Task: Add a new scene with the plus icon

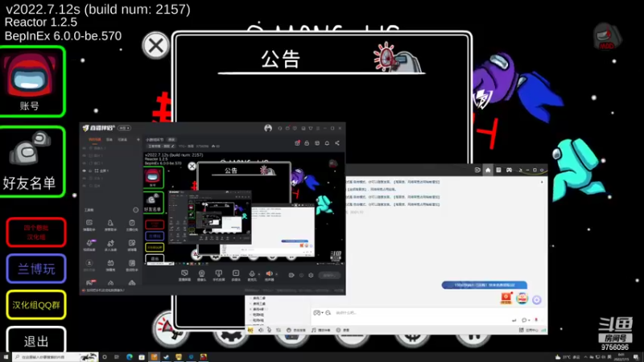Action: 138,139
